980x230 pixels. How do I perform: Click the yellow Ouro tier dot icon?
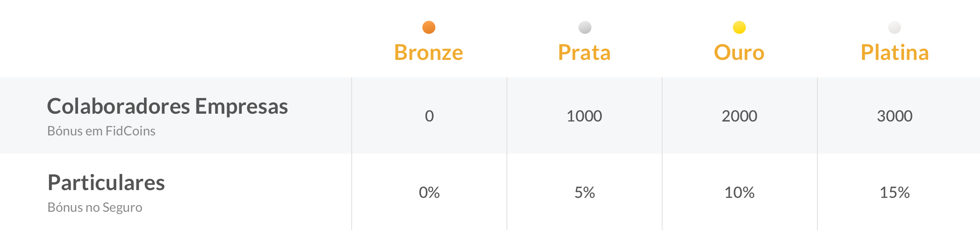[739, 27]
